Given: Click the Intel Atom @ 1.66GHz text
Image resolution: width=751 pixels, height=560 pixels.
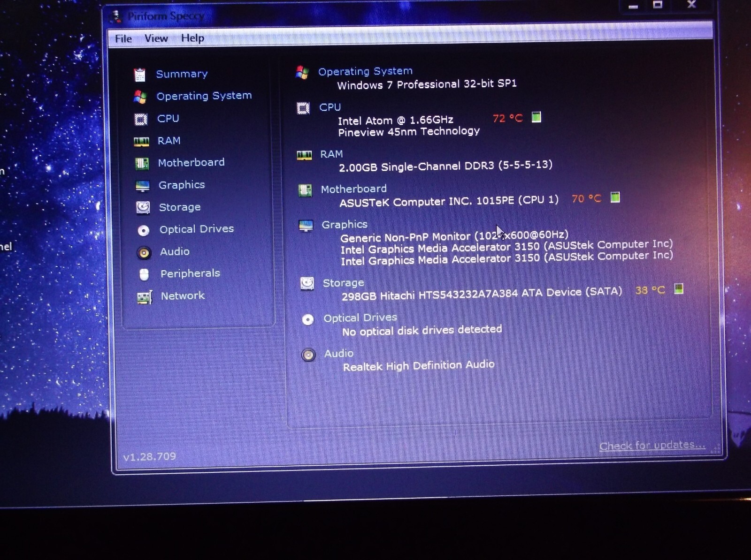Looking at the screenshot, I should point(396,120).
